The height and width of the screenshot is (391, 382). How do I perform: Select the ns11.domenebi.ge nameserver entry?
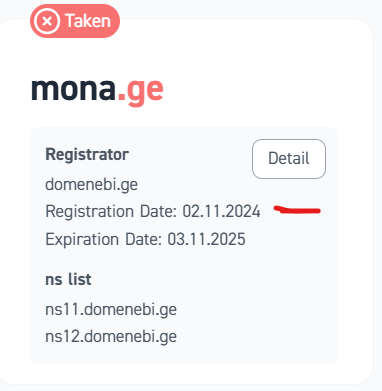tap(111, 310)
